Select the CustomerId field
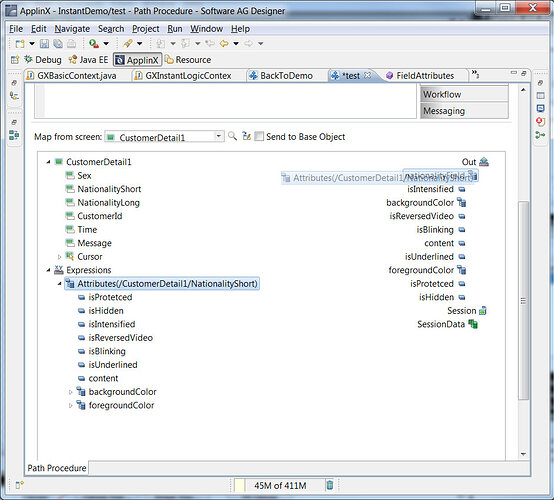554x500 pixels. click(100, 216)
